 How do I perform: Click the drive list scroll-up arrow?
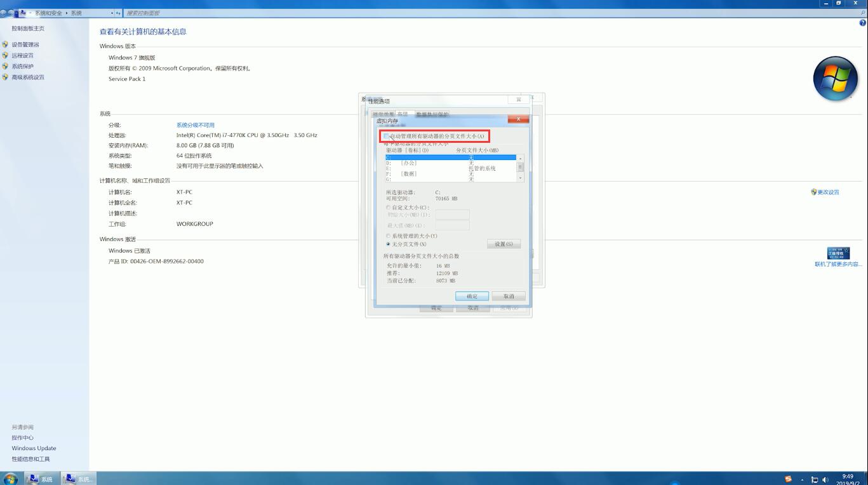click(x=521, y=158)
